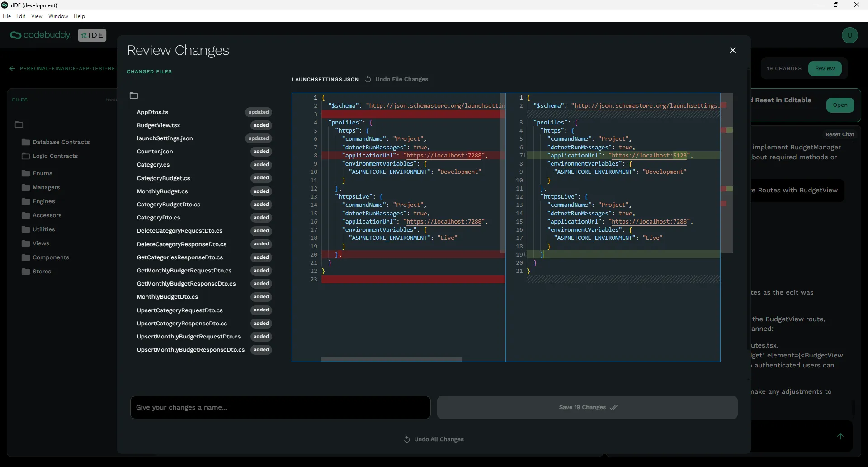The height and width of the screenshot is (467, 868).
Task: Open the Help menu
Action: click(x=79, y=16)
